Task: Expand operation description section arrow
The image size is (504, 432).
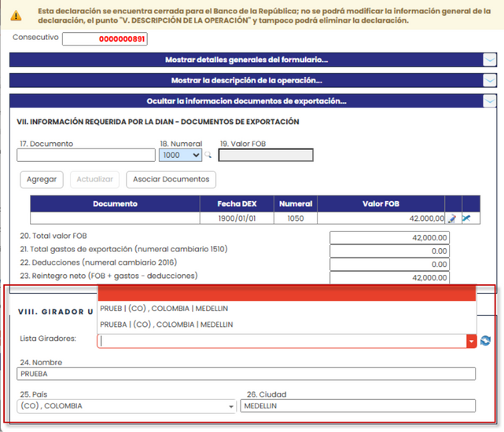Action: pyautogui.click(x=489, y=80)
